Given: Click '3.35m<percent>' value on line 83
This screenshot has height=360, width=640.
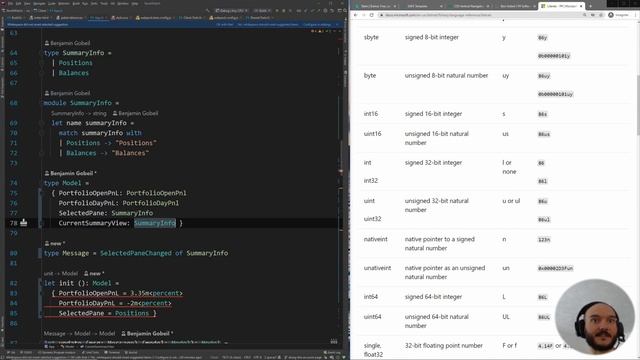Looking at the screenshot, I should pyautogui.click(x=156, y=293).
